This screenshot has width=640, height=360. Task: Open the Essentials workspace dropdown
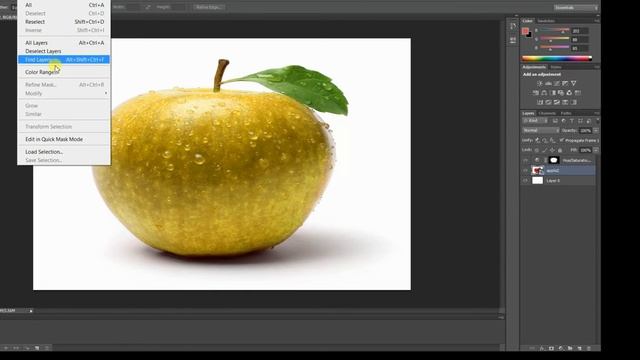pos(576,7)
